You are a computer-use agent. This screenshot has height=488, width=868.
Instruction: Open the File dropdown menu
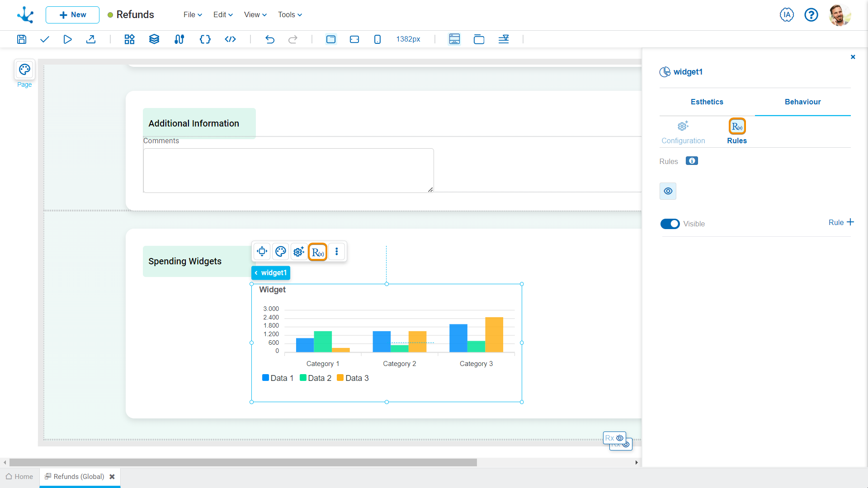point(193,15)
